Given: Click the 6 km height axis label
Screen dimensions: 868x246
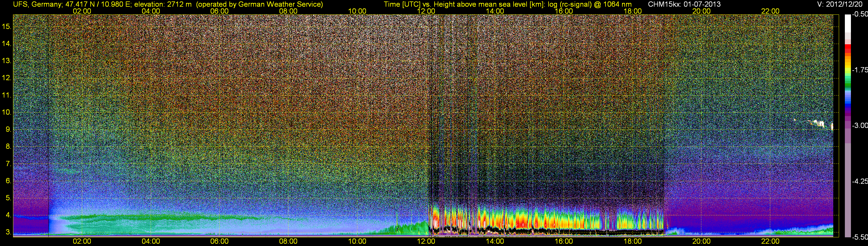Looking at the screenshot, I should [8, 181].
